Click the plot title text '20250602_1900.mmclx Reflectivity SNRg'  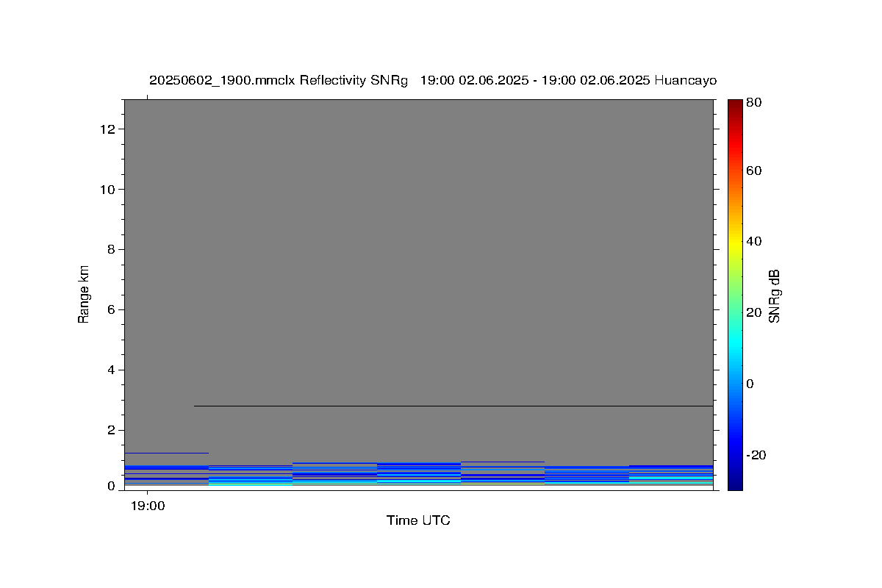click(279, 80)
